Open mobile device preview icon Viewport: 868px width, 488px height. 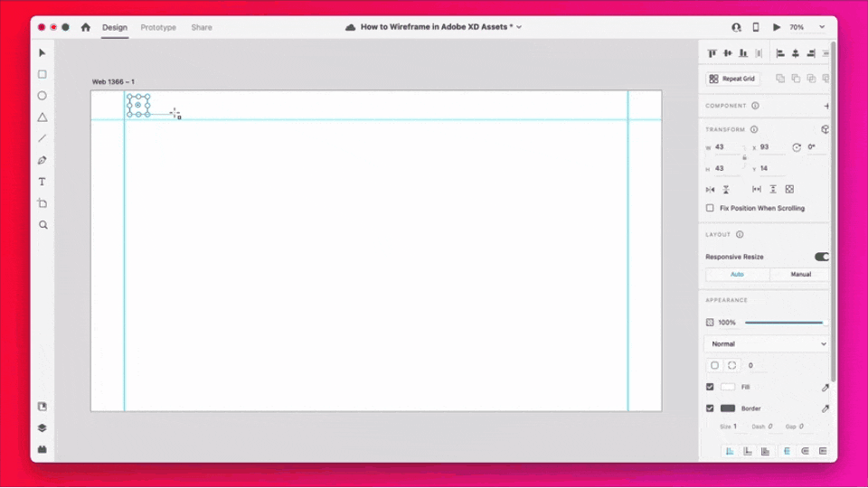756,27
